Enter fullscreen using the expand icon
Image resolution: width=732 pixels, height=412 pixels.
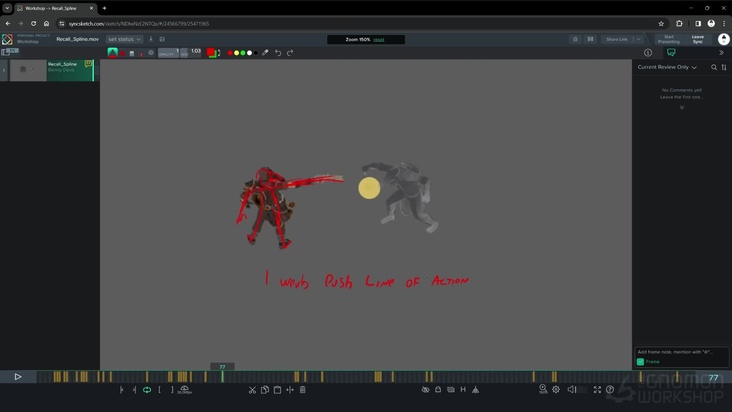coord(597,390)
